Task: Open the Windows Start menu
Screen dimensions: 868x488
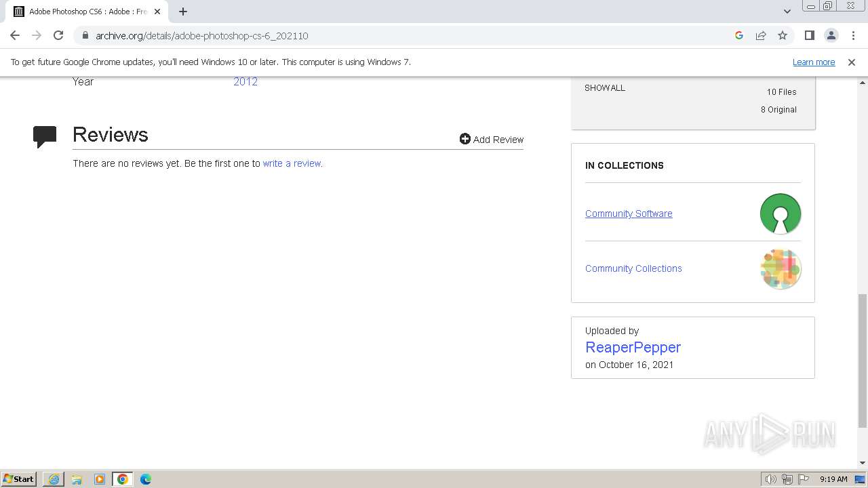Action: click(19, 479)
